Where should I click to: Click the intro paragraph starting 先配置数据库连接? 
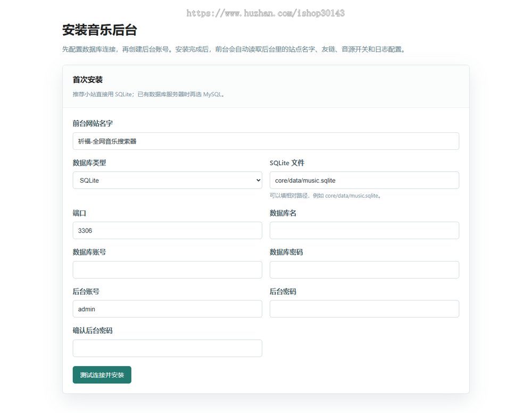[x=234, y=49]
